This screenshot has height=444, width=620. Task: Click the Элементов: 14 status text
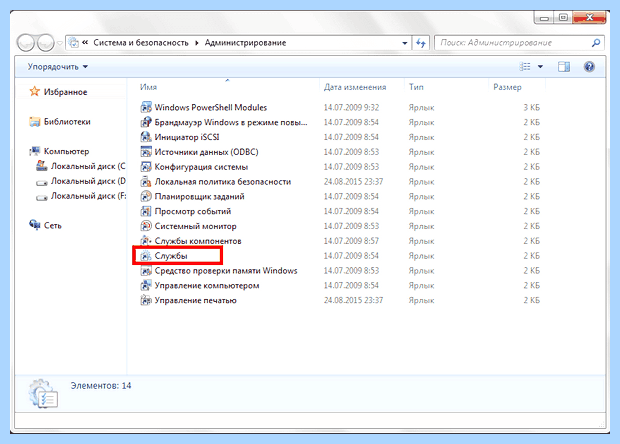click(x=101, y=385)
